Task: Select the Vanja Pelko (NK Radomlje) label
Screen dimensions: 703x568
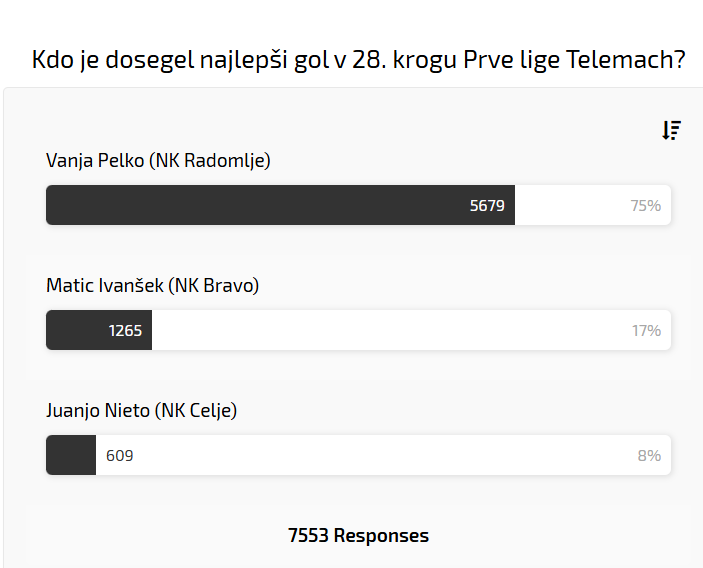Action: point(158,160)
